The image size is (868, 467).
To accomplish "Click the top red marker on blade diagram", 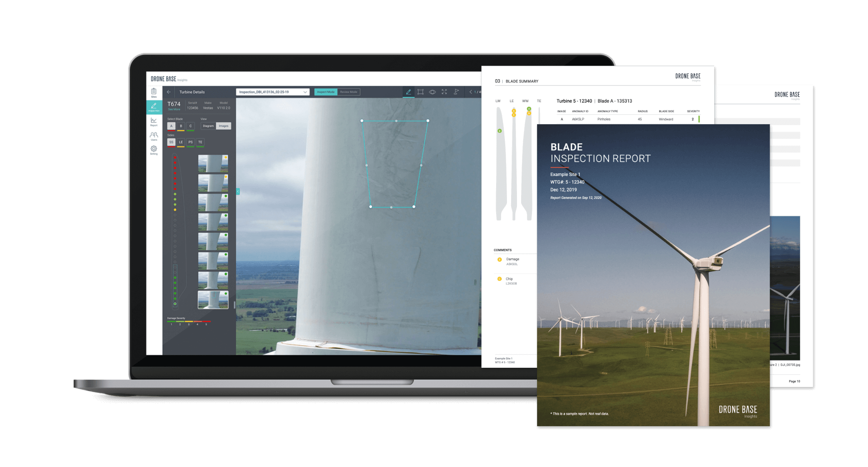I will [x=175, y=158].
